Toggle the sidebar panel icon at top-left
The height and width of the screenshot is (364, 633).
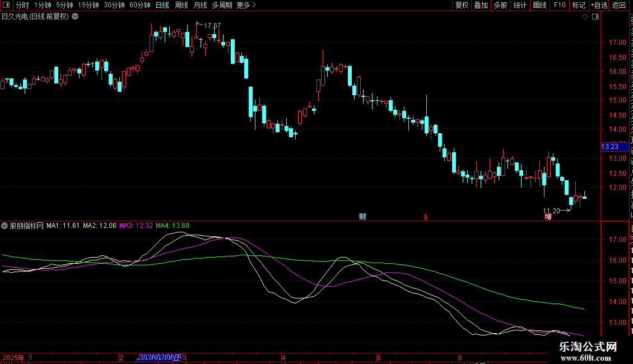(x=6, y=5)
